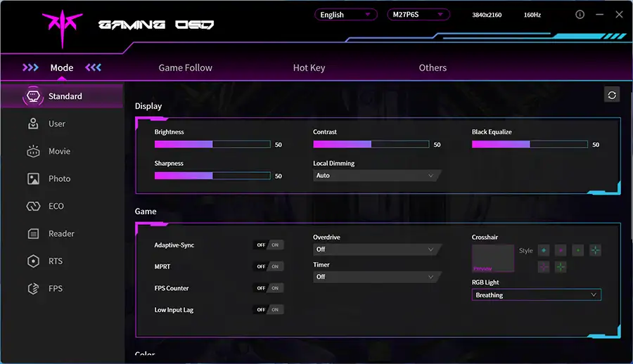Screen dimensions: 633x364
Task: Choose the User mode icon
Action: (x=33, y=124)
